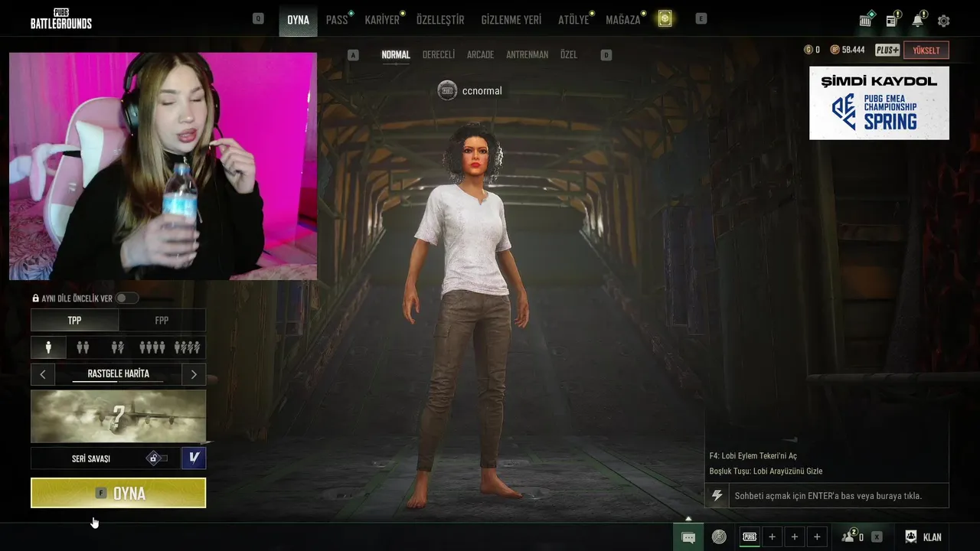Select four-player squad team size
The width and height of the screenshot is (980, 551).
pyautogui.click(x=152, y=347)
